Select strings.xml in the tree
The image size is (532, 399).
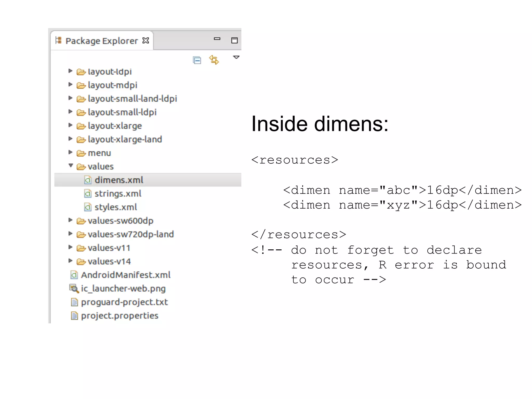pos(118,194)
